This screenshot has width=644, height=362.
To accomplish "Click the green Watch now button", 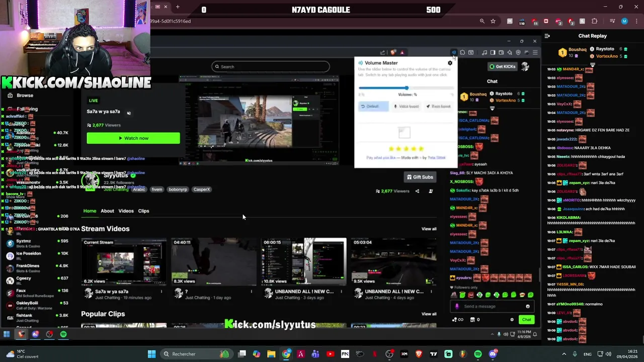I will pyautogui.click(x=133, y=138).
